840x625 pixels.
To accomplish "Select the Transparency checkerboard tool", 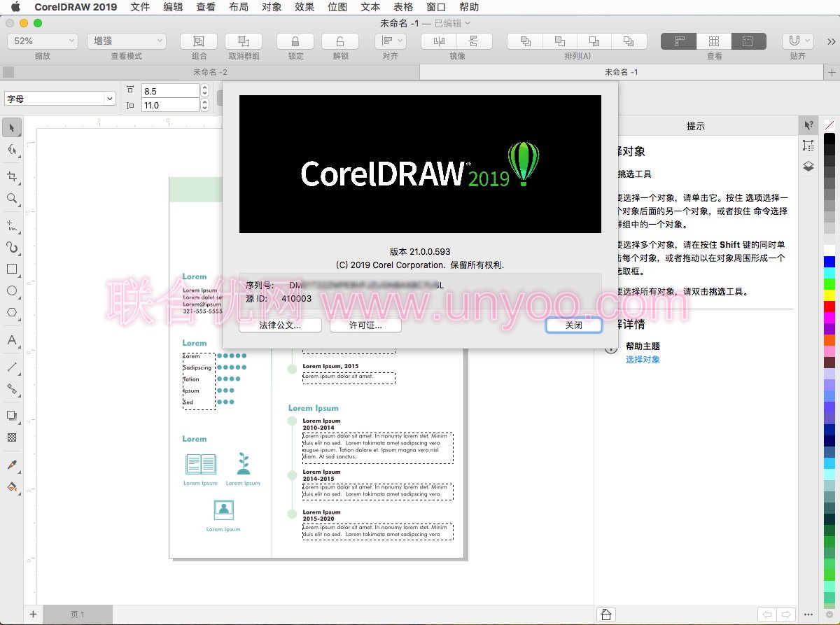I will 12,437.
